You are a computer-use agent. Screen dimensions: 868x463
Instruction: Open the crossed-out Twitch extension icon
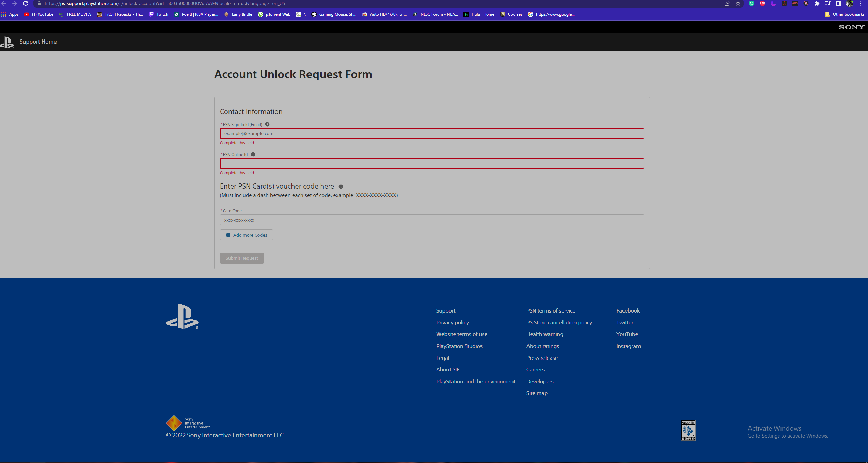pos(806,3)
